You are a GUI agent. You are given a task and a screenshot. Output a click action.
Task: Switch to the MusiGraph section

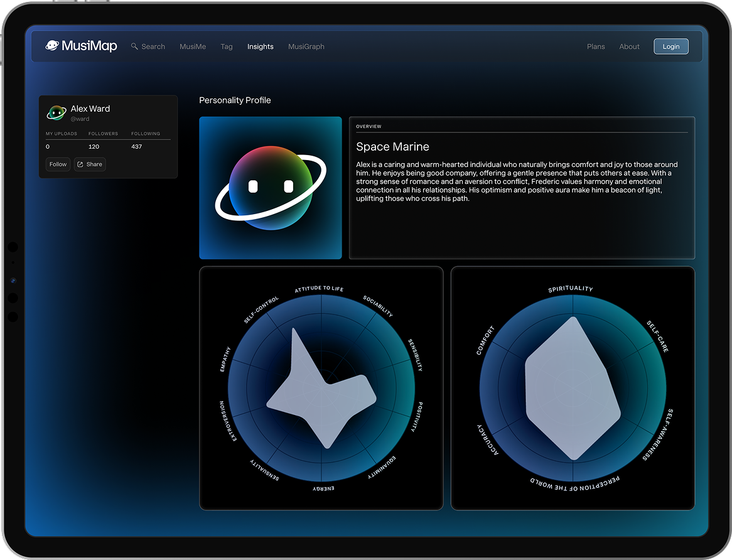click(306, 46)
